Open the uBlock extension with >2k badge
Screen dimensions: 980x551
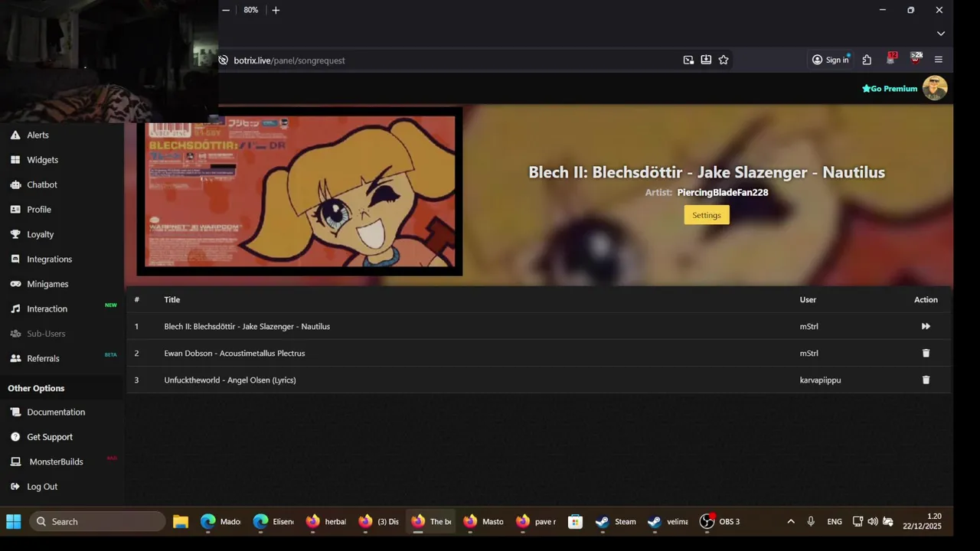915,59
